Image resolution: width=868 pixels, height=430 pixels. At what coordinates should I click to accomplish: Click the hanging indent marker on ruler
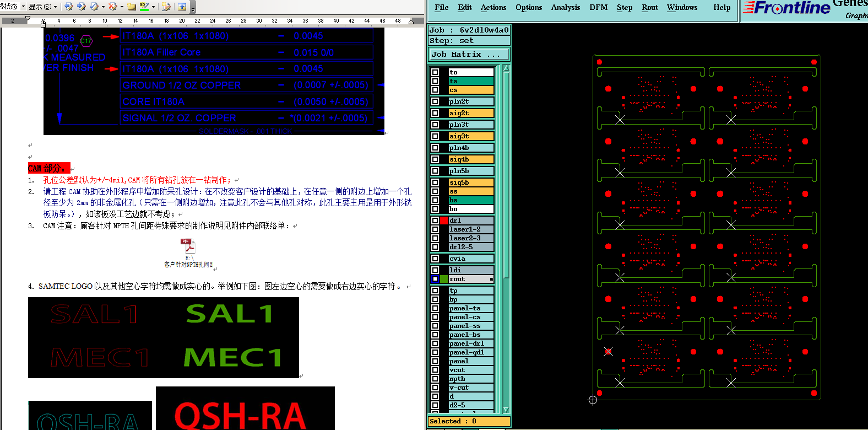[44, 23]
